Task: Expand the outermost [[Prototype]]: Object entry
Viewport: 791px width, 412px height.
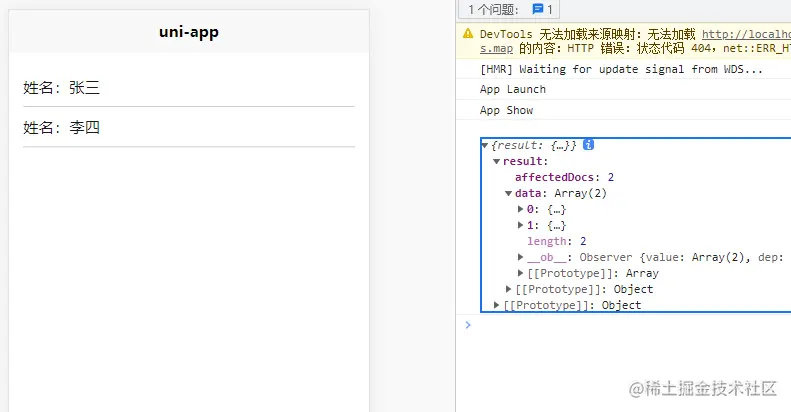Action: tap(496, 305)
